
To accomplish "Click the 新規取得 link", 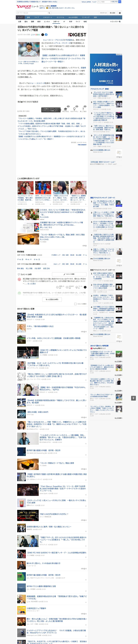I will [x=54, y=6].
